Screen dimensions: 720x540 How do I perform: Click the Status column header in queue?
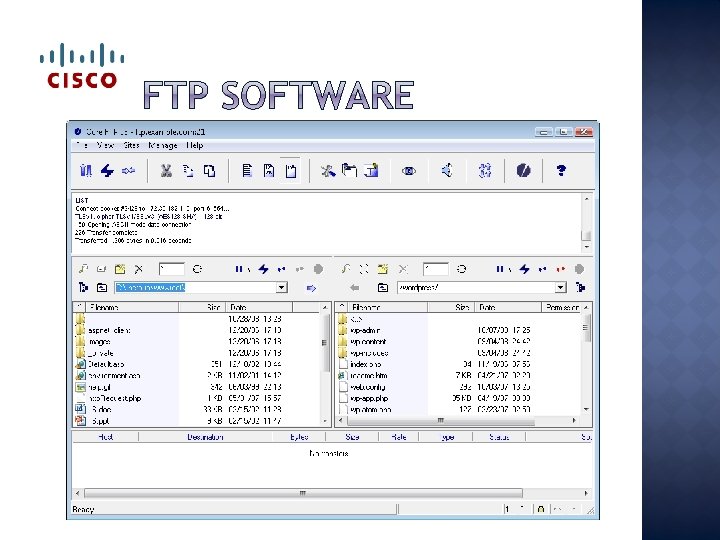[x=499, y=437]
